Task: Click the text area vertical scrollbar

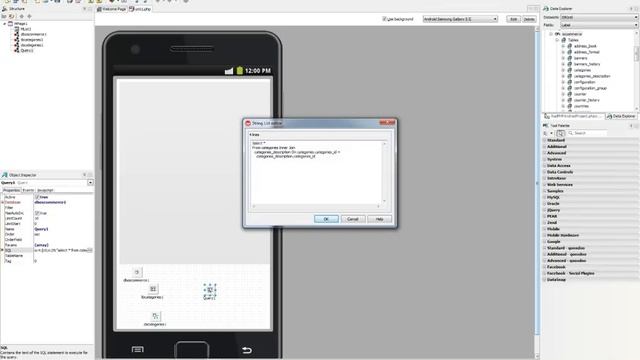Action: tap(384, 172)
